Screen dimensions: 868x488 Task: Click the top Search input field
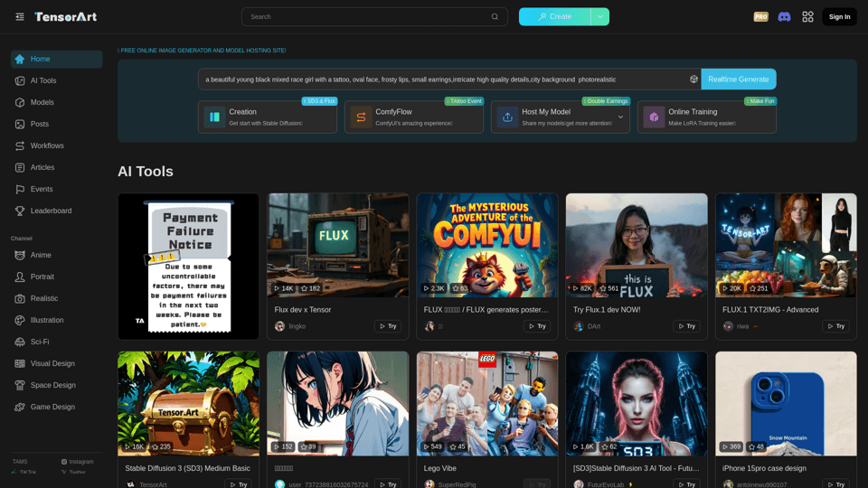(x=374, y=16)
